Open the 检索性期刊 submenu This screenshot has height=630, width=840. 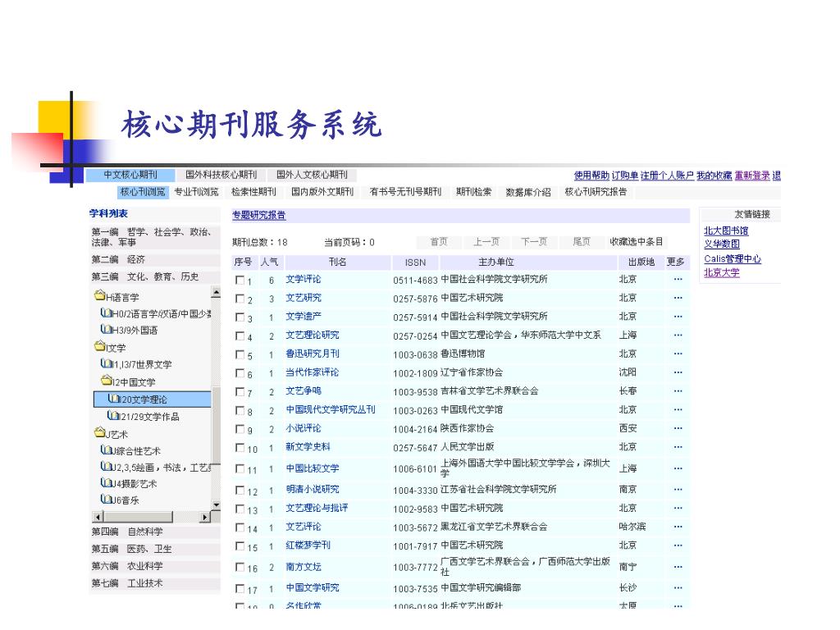(x=253, y=192)
